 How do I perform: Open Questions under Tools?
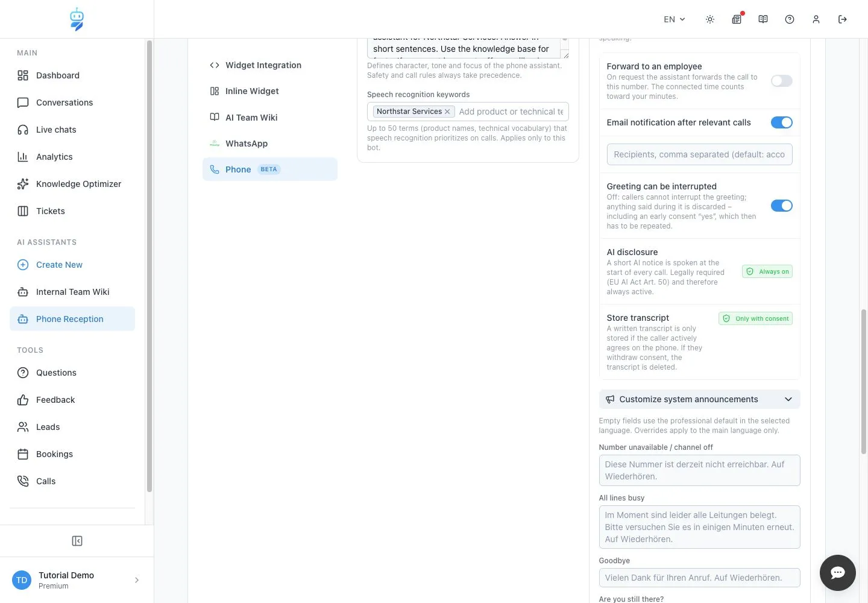tap(72, 373)
